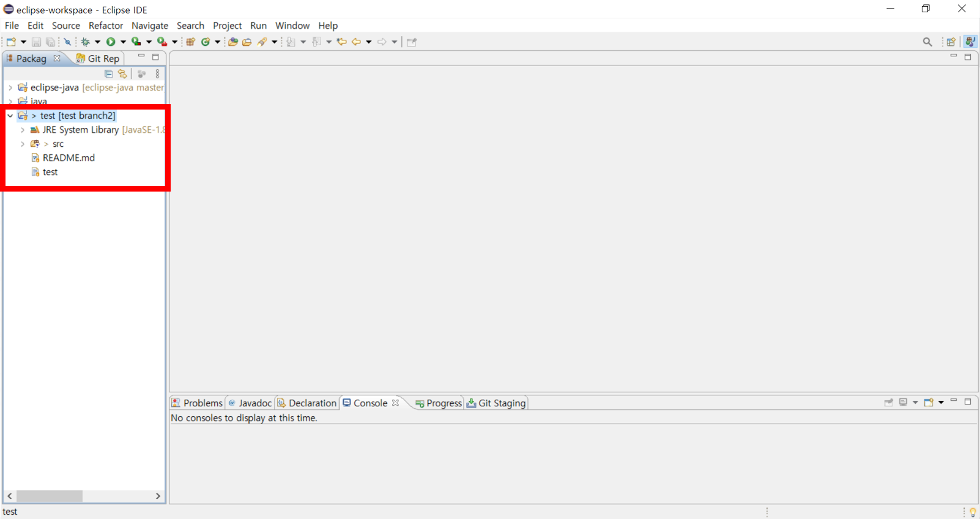The image size is (980, 519).
Task: Click the New Java Class icon
Action: click(206, 42)
